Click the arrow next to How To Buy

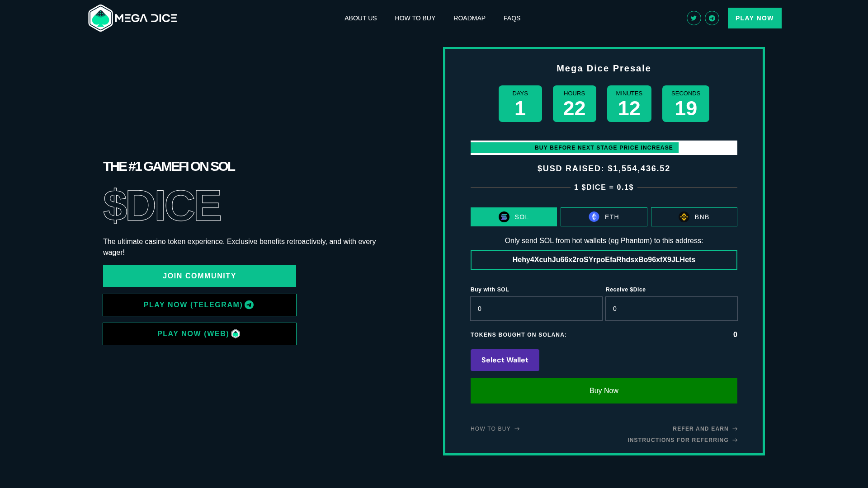[x=517, y=429]
